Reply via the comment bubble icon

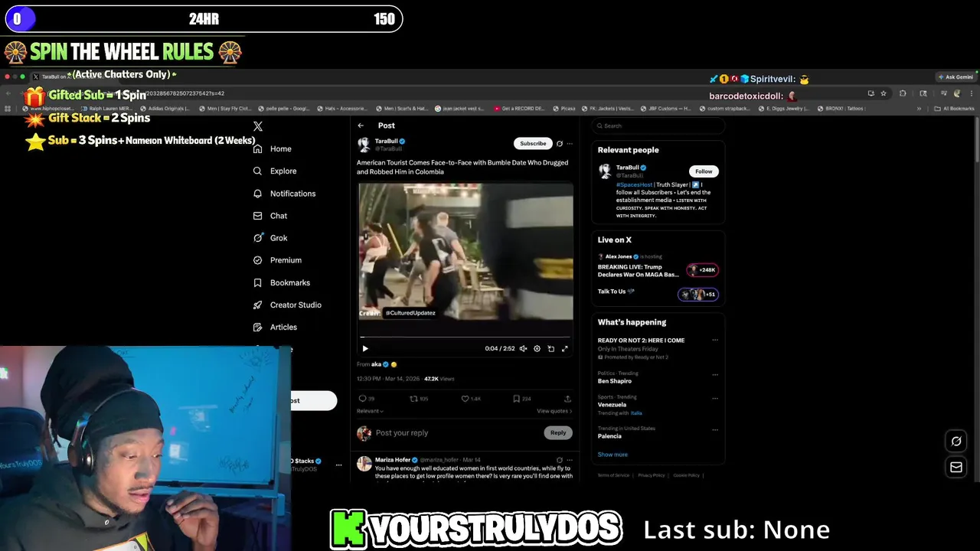[363, 399]
